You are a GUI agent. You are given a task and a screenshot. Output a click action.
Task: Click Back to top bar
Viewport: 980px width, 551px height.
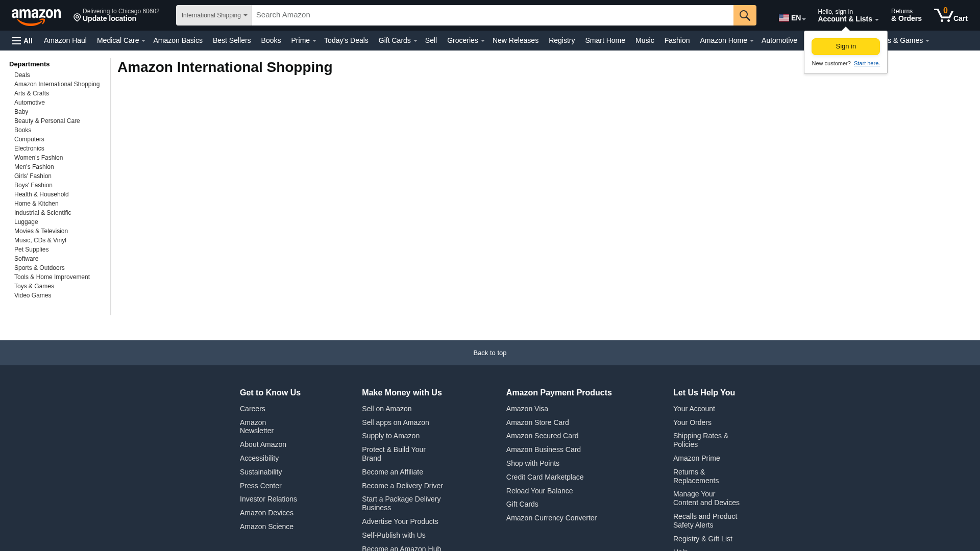point(490,353)
